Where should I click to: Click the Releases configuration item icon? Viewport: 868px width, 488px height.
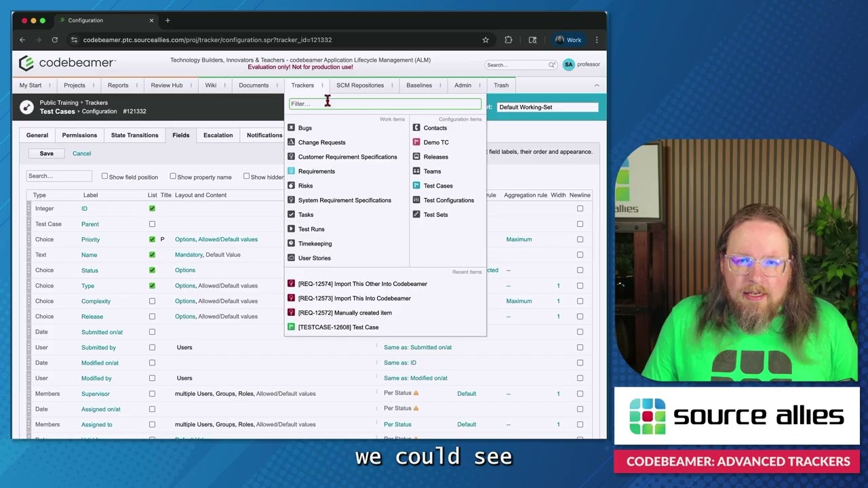(x=416, y=157)
